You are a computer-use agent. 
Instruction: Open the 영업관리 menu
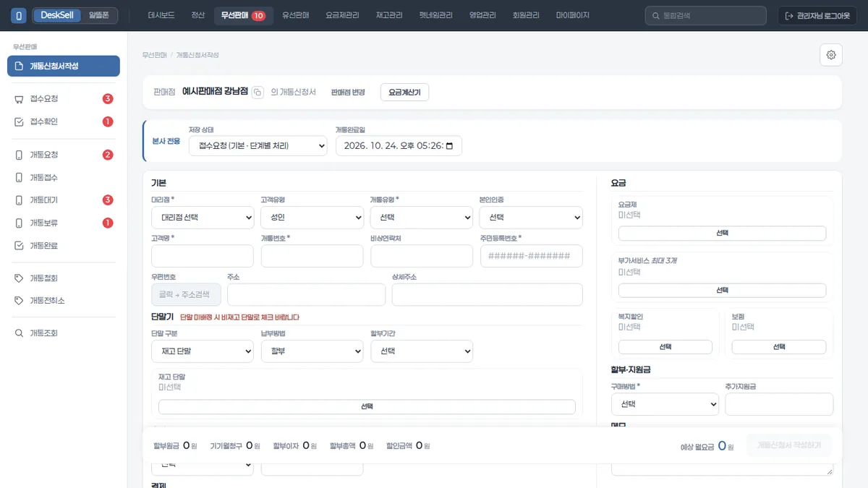(x=481, y=15)
